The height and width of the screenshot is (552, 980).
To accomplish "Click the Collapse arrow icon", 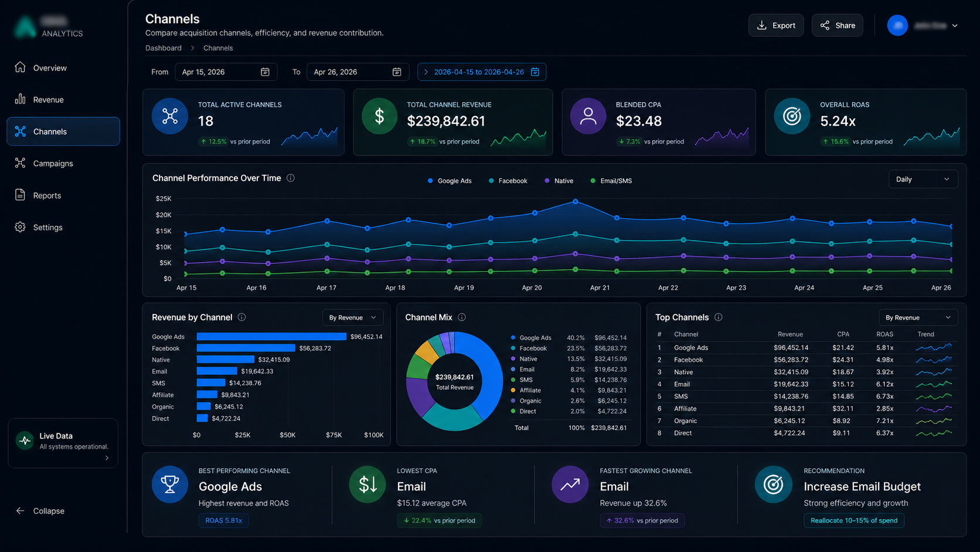I will tap(20, 511).
